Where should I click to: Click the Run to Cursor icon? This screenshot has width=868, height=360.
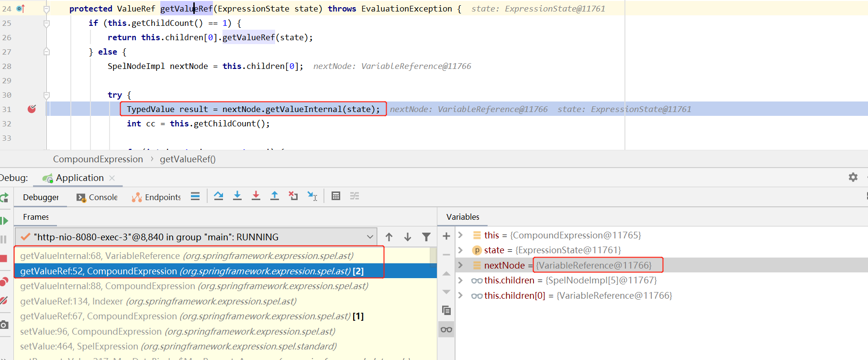coord(312,196)
